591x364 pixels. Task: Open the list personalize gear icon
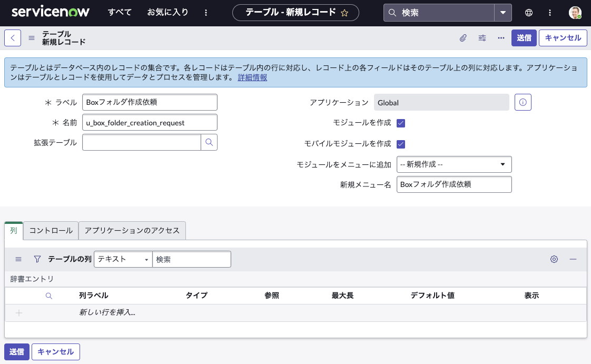click(x=554, y=259)
